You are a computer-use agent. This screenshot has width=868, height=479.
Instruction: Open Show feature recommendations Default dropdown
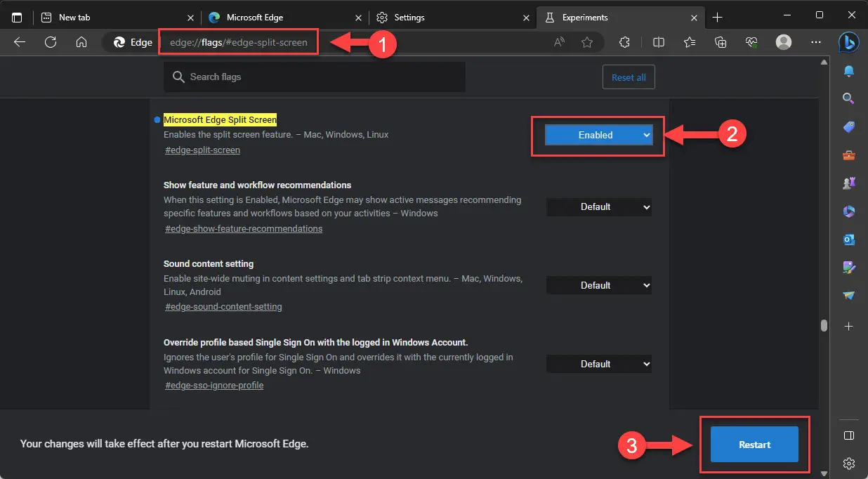pos(598,206)
